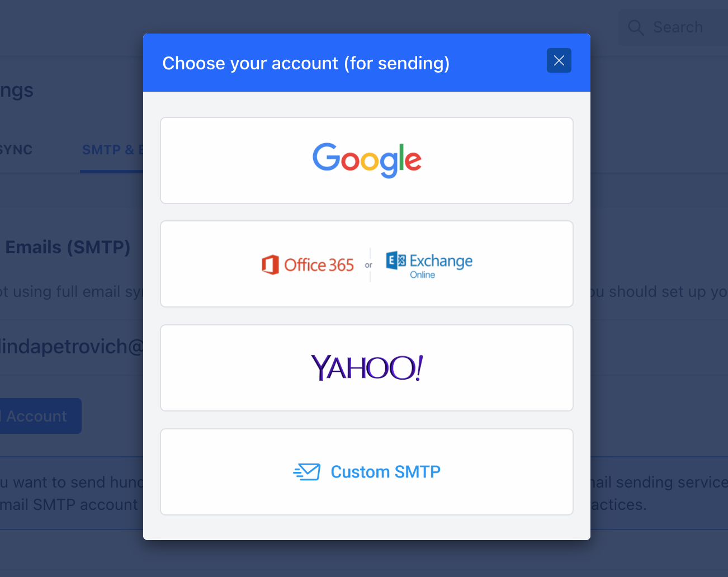Click the lindapetrovich email address text

point(72,347)
